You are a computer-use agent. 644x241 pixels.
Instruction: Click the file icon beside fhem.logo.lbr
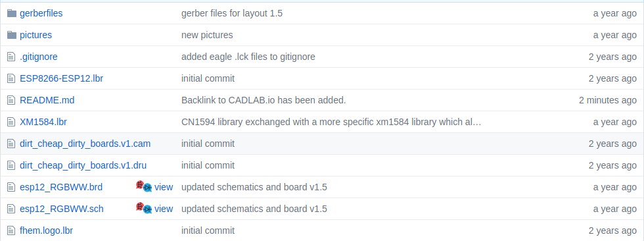click(x=11, y=230)
